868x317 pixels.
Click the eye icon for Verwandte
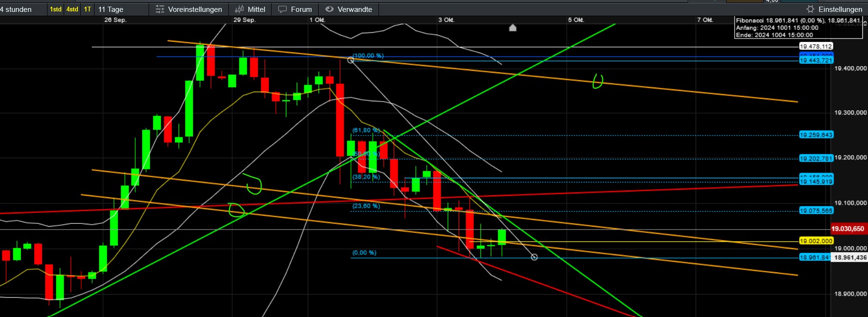click(330, 9)
